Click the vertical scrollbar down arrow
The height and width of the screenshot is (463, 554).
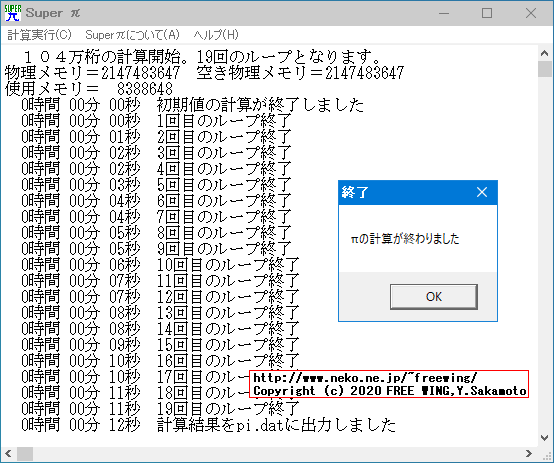544,438
